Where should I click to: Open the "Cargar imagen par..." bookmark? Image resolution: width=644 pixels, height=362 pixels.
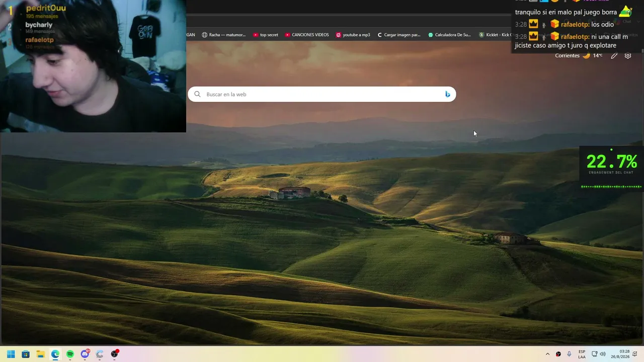pyautogui.click(x=398, y=35)
